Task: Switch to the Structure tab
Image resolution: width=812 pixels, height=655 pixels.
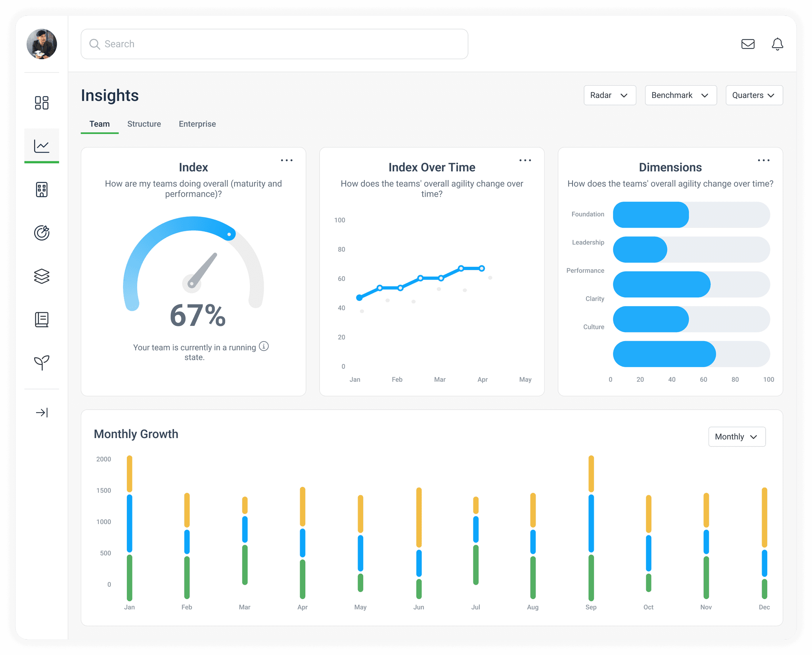Action: (144, 124)
